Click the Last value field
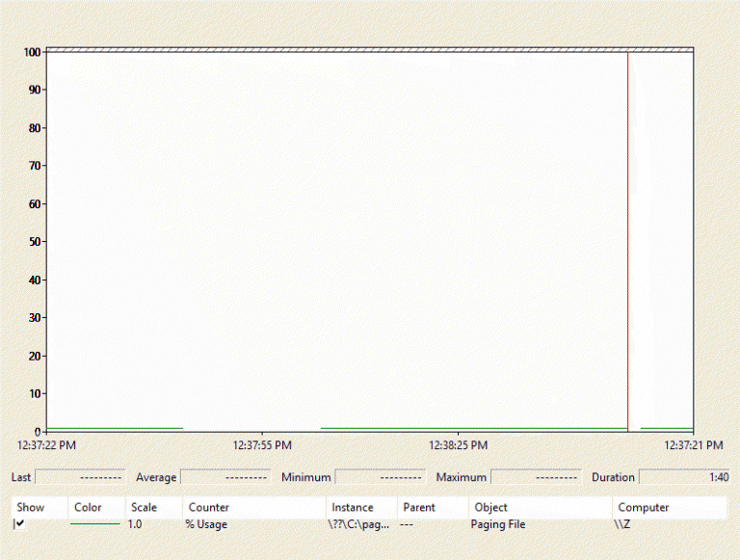The height and width of the screenshot is (560, 740). click(80, 476)
